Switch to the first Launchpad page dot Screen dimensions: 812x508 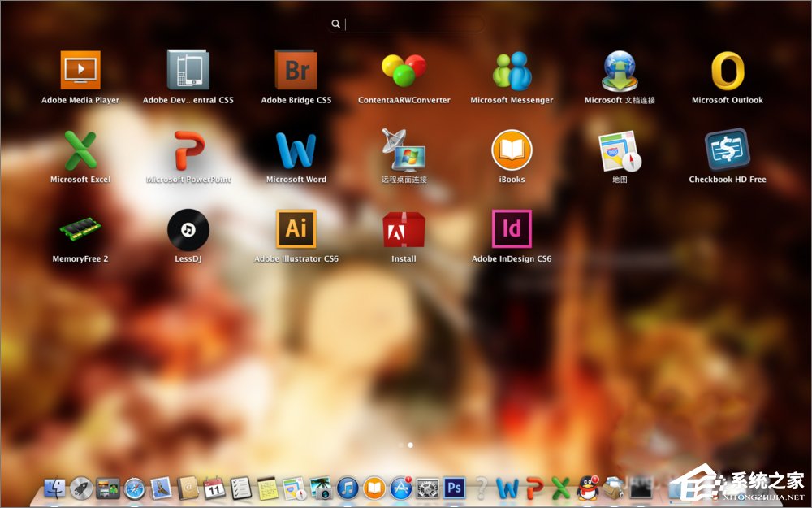(x=401, y=445)
